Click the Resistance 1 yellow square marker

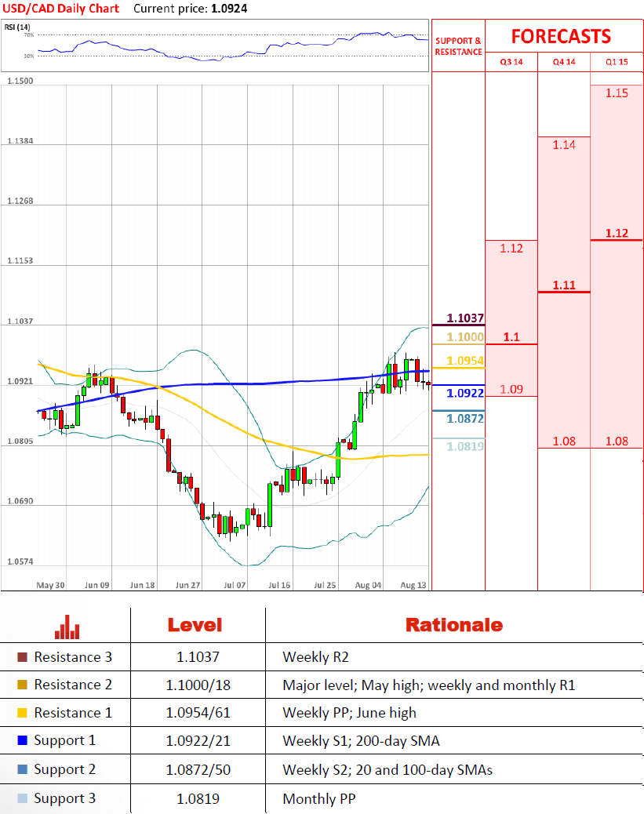pos(22,713)
